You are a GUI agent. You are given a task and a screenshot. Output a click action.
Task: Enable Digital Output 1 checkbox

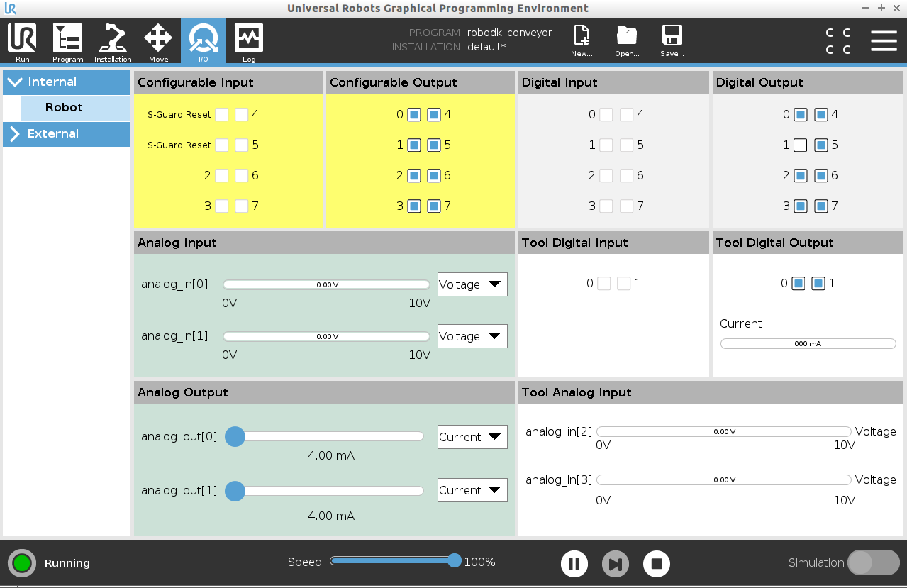(801, 145)
